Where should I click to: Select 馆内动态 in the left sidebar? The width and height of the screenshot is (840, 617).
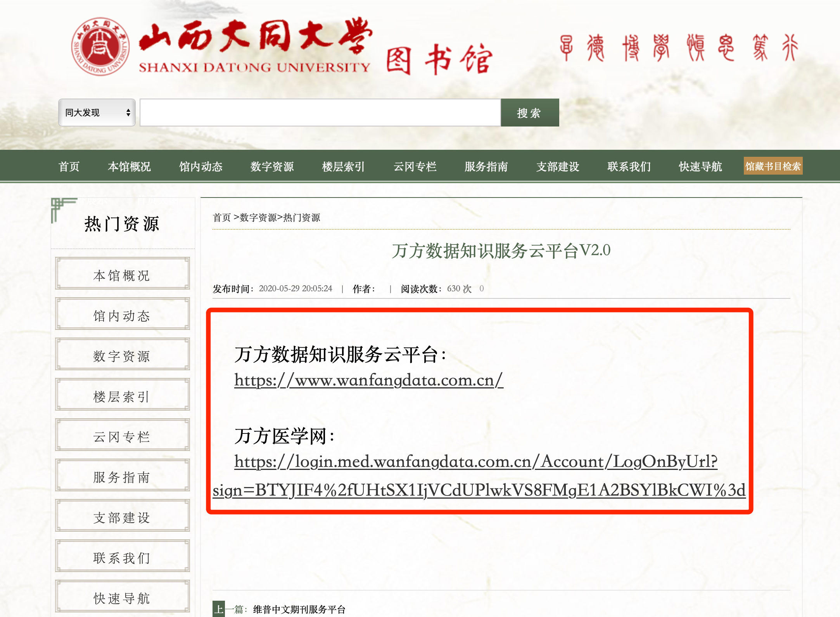122,314
